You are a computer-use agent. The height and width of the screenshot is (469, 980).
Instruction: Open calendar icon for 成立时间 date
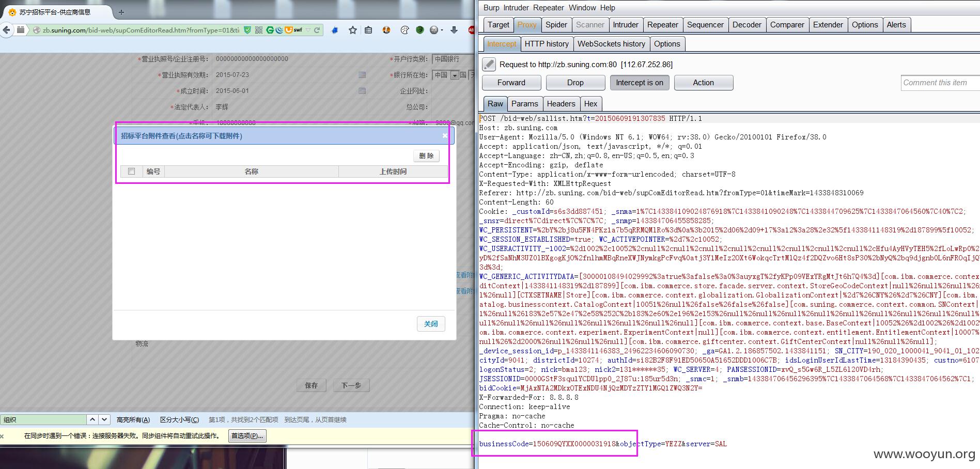point(362,91)
